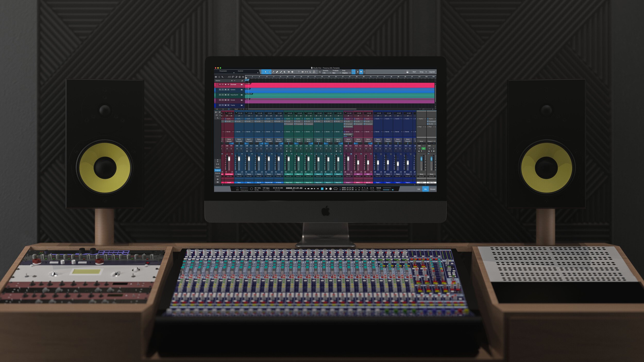The height and width of the screenshot is (362, 644).
Task: Select the Split tool
Action: tap(273, 72)
